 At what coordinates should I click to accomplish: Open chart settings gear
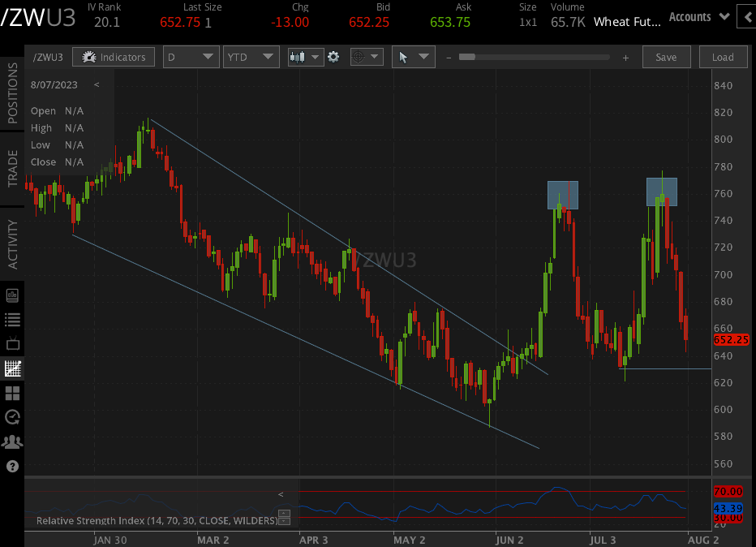pyautogui.click(x=333, y=57)
